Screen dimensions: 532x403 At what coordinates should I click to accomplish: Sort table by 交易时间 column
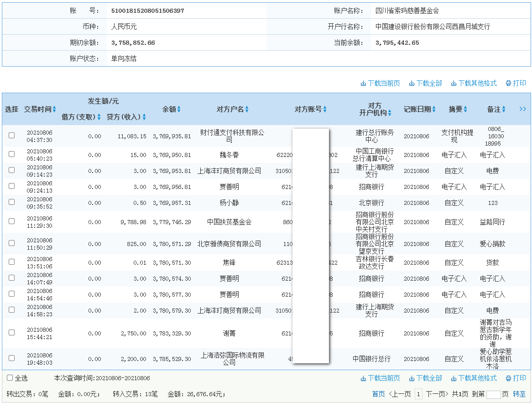click(54, 110)
